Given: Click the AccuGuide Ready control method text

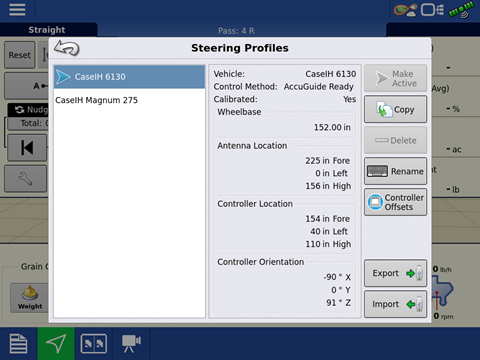Looking at the screenshot, I should coord(318,87).
